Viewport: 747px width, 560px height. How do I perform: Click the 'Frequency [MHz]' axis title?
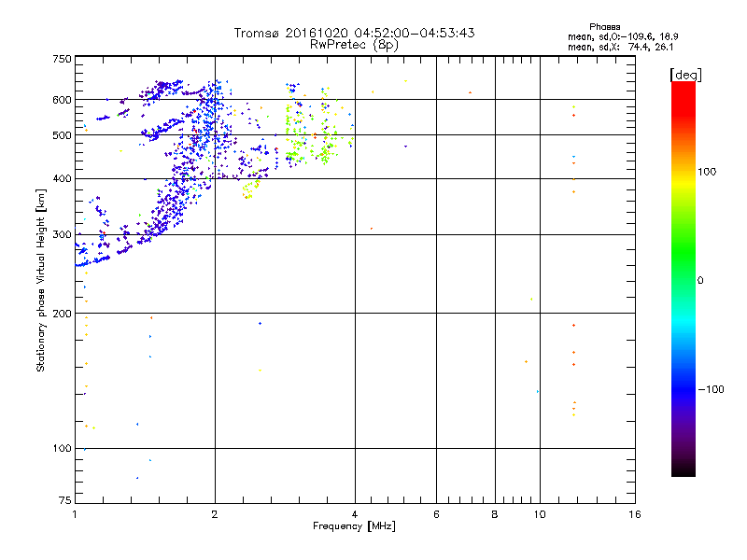[354, 526]
